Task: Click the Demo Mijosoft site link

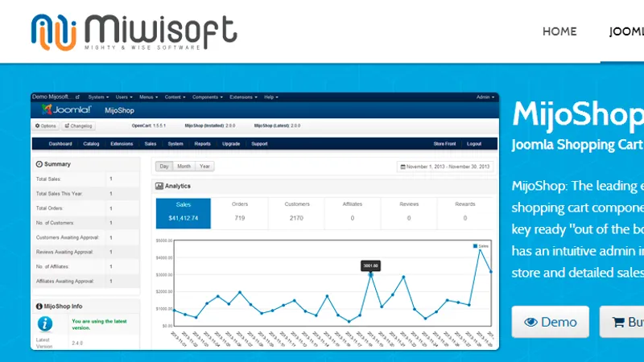Action: coord(56,97)
